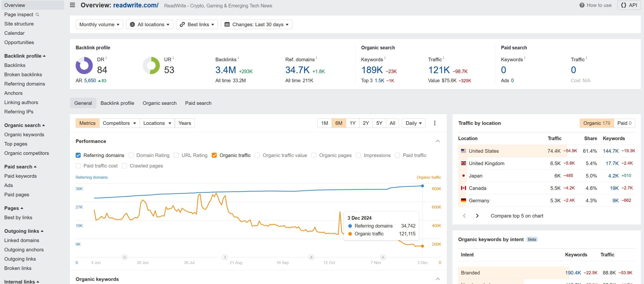644x284 pixels.
Task: Enable the URL Rating checkbox
Action: tap(176, 155)
